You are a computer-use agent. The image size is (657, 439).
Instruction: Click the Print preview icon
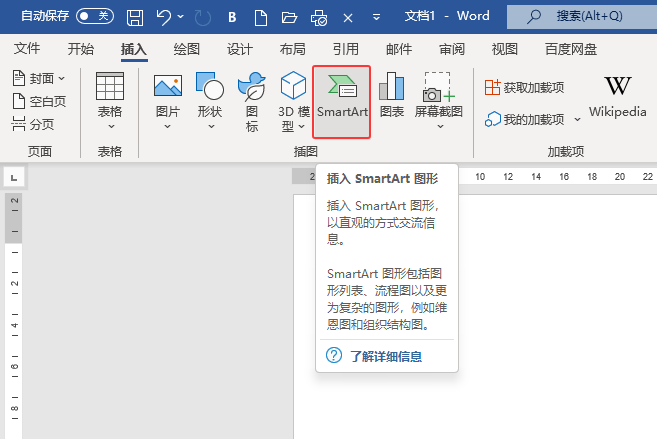pyautogui.click(x=318, y=18)
